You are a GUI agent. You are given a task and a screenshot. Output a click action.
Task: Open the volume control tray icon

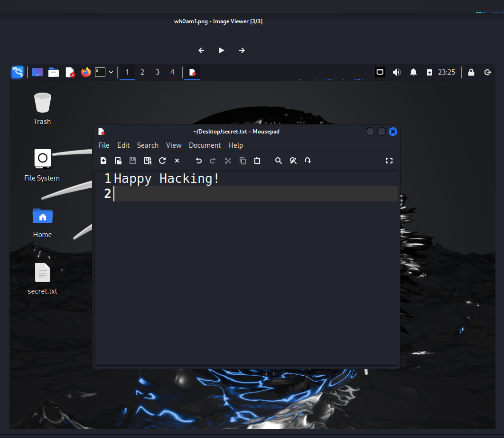[x=397, y=72]
